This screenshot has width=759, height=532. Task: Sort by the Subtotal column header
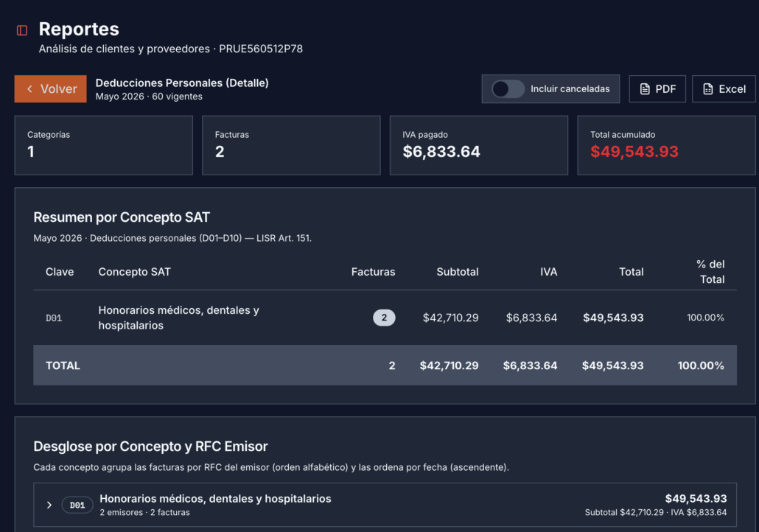pos(458,272)
